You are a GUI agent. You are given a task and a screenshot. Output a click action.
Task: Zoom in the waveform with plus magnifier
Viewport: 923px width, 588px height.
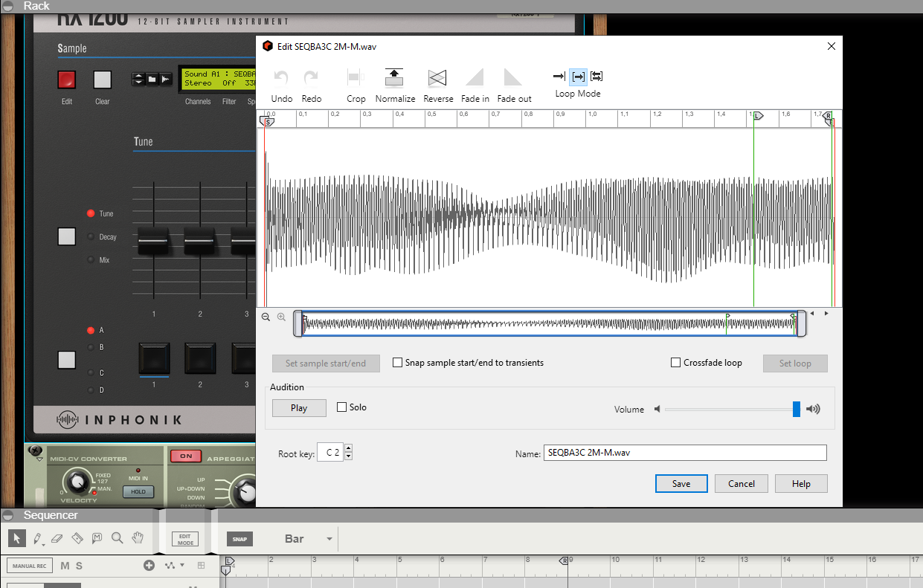pyautogui.click(x=281, y=317)
